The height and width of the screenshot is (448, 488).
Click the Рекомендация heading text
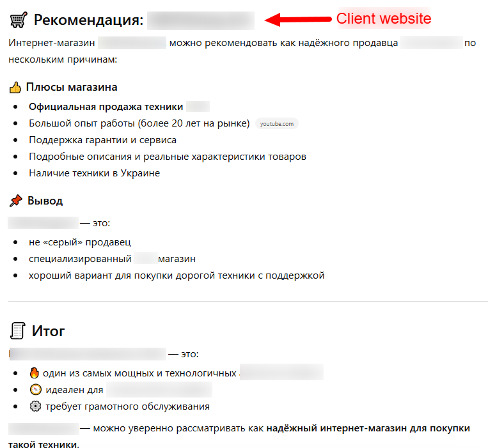[x=89, y=20]
